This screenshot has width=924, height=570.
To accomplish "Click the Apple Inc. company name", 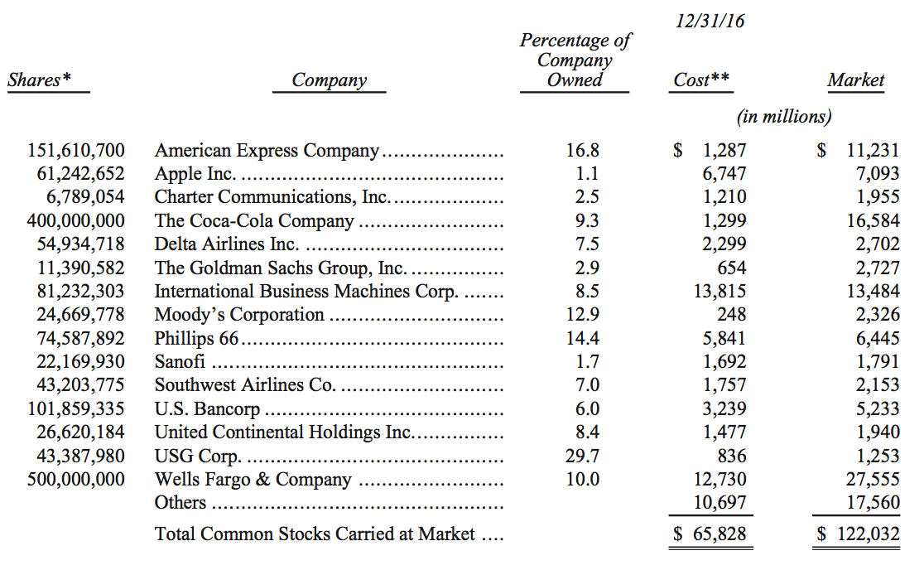I will [195, 174].
